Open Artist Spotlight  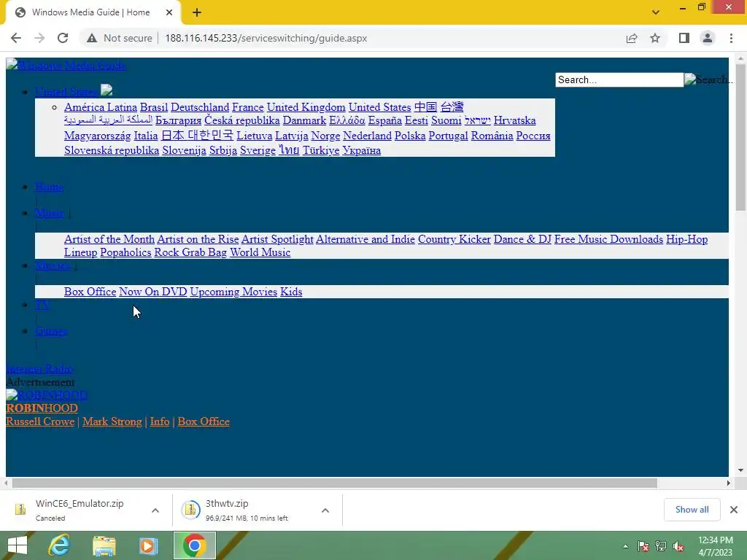point(277,239)
